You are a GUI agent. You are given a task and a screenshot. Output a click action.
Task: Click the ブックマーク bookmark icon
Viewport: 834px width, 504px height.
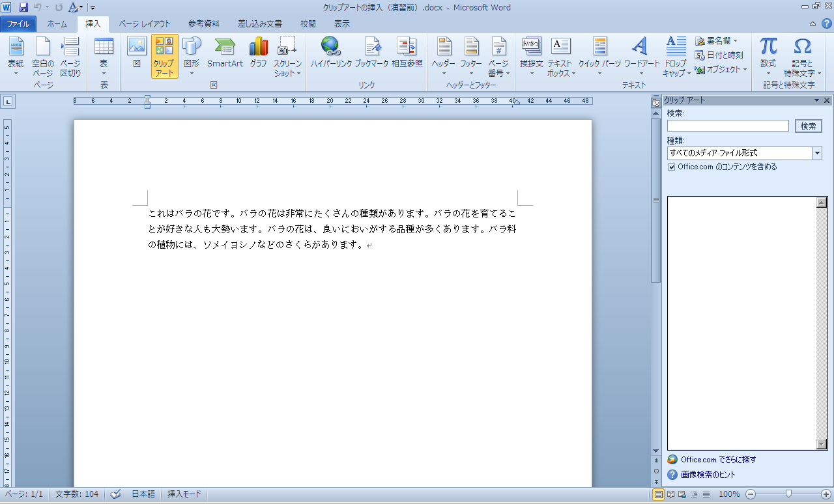[372, 56]
